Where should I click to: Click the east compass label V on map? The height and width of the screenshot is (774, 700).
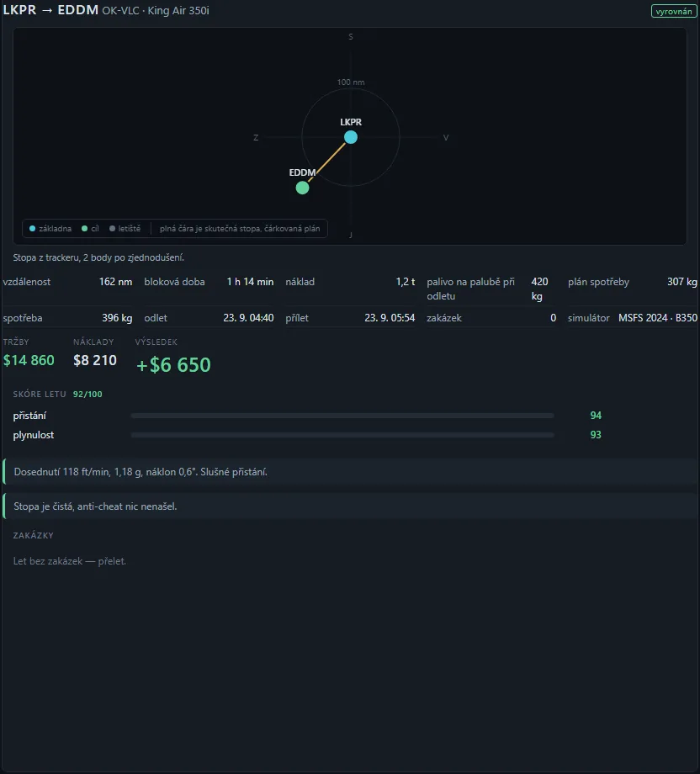(x=446, y=138)
